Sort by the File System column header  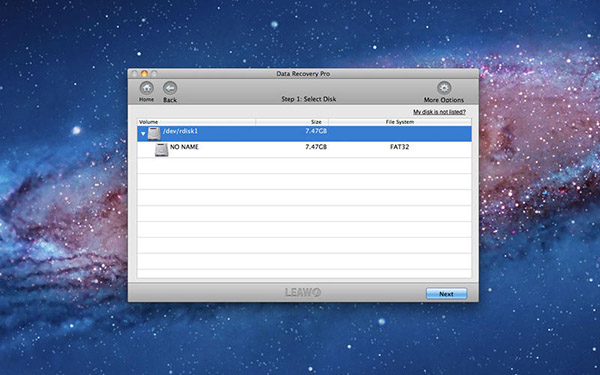point(400,122)
